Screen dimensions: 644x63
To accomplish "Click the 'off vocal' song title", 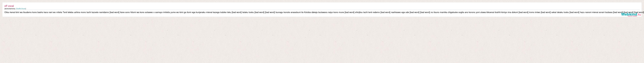I will [x=9, y=6].
